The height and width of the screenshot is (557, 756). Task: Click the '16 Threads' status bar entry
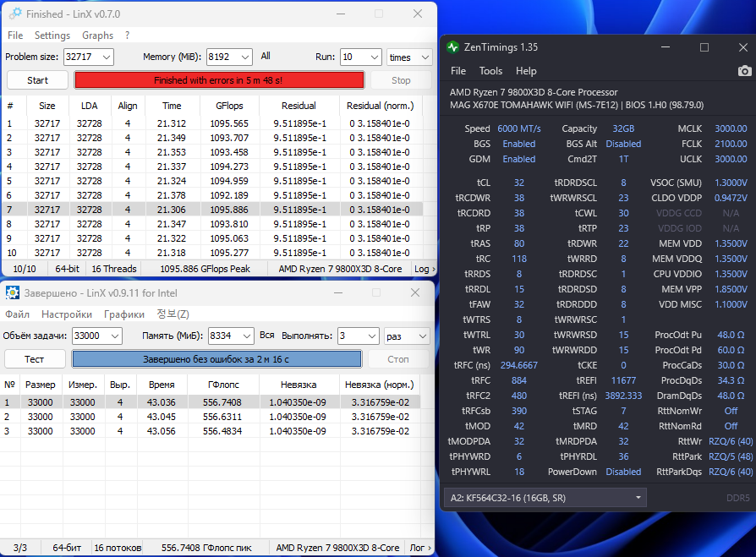tap(114, 269)
